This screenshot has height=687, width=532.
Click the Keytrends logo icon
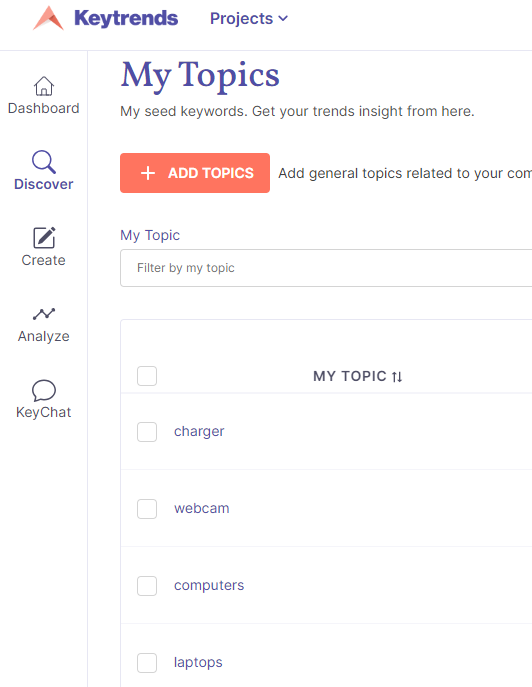tap(49, 18)
